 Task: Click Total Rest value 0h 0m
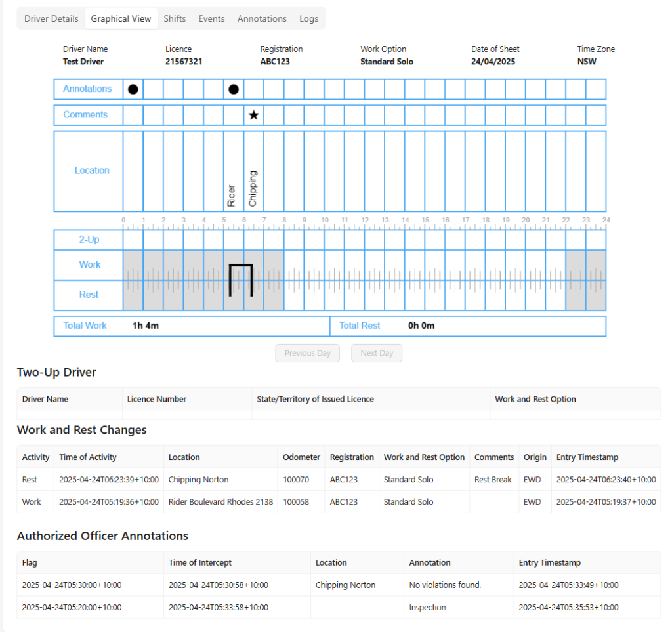[421, 326]
